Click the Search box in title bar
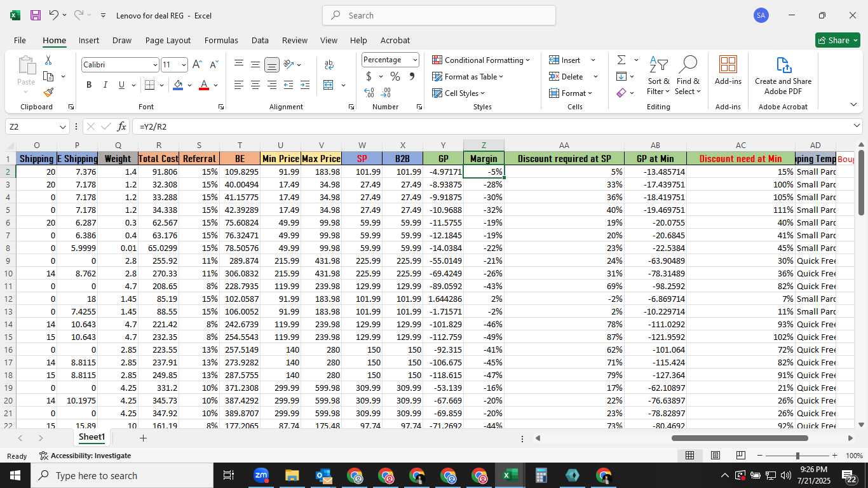The width and height of the screenshot is (868, 488). 439,15
